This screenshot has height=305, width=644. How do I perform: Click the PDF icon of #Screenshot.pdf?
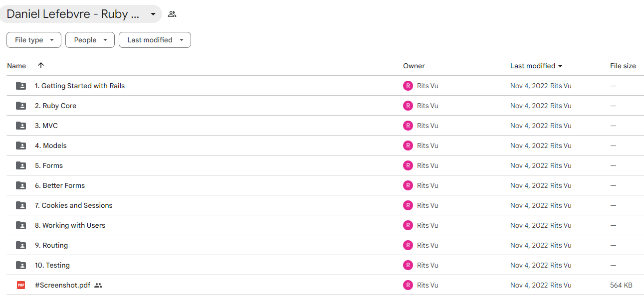pos(21,285)
